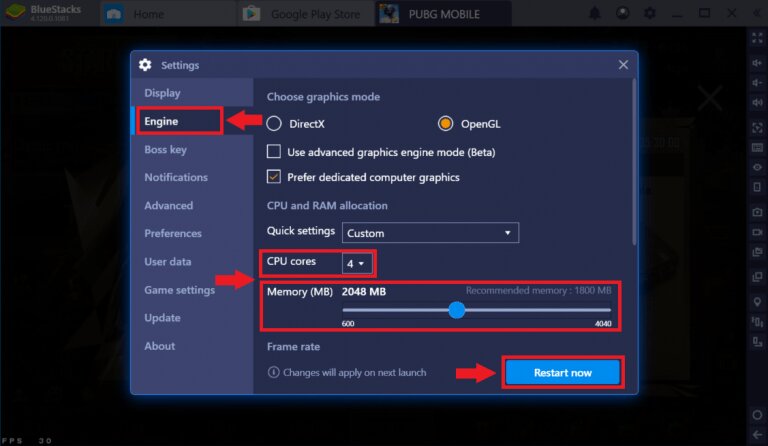This screenshot has width=768, height=446.
Task: Click the volume up sidebar icon
Action: point(757,63)
